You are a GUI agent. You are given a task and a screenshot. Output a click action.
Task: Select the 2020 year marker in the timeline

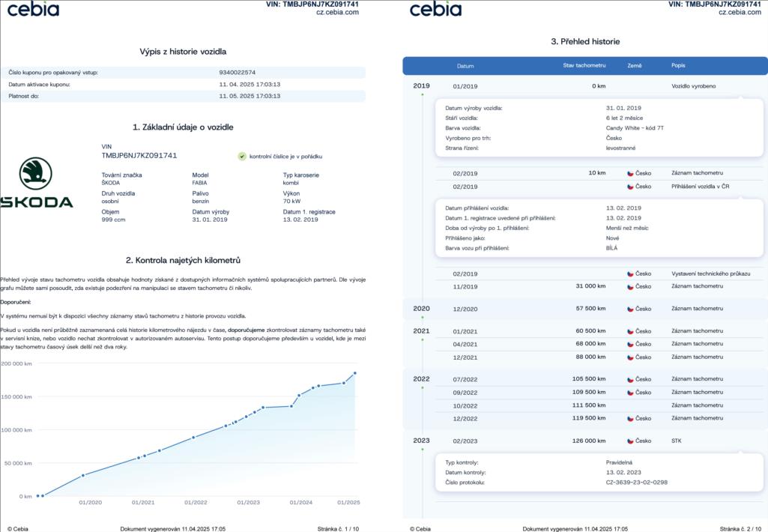tap(421, 309)
